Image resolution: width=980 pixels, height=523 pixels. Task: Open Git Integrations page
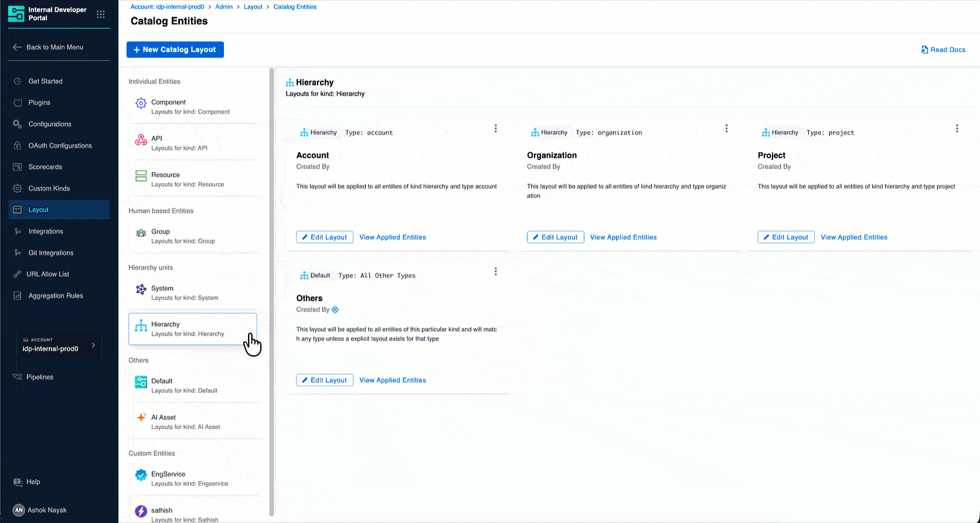point(59,253)
